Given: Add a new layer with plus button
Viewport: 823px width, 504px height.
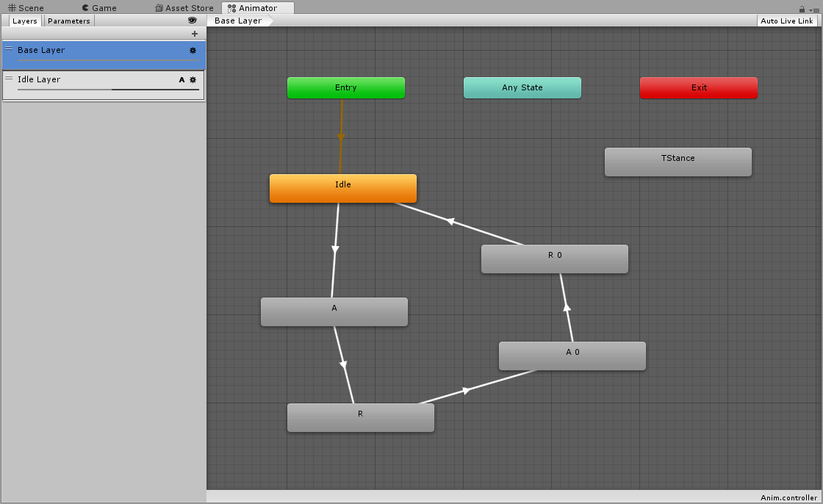Looking at the screenshot, I should [194, 34].
